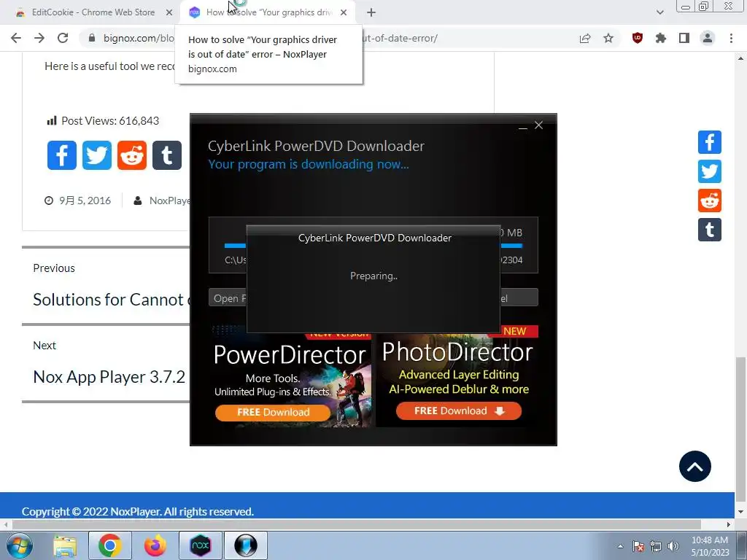Go forward in Chrome history
Viewport: 747px width, 560px height.
(x=39, y=38)
